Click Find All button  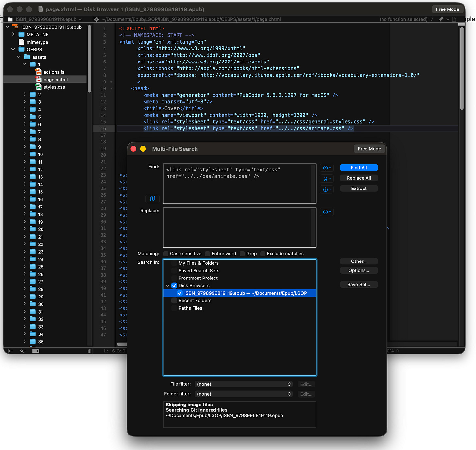[x=359, y=168]
